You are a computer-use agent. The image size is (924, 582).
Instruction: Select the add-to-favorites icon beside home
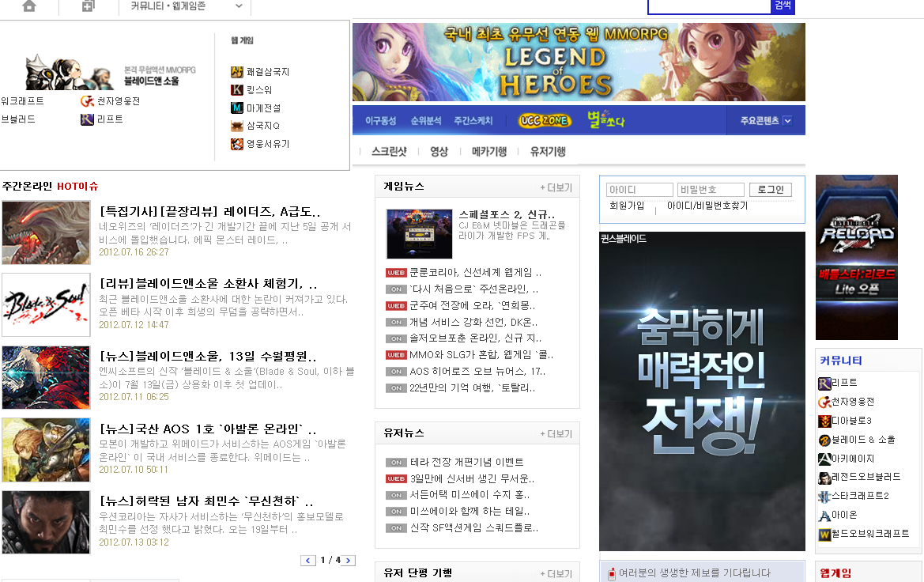[87, 7]
